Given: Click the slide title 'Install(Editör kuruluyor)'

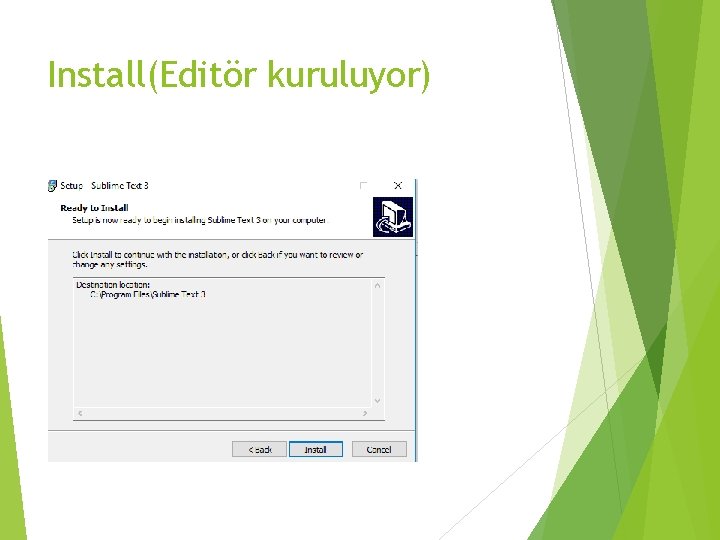Looking at the screenshot, I should 239,74.
